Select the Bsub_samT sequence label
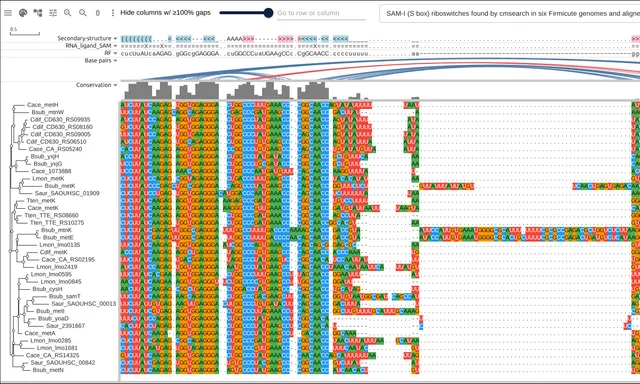The height and width of the screenshot is (384, 640). click(x=64, y=296)
